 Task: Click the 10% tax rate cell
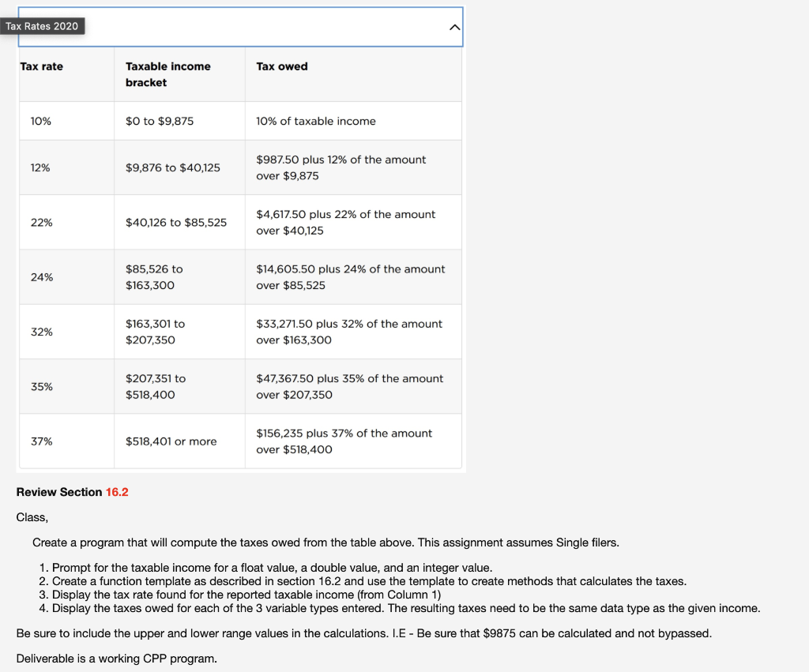pos(66,121)
